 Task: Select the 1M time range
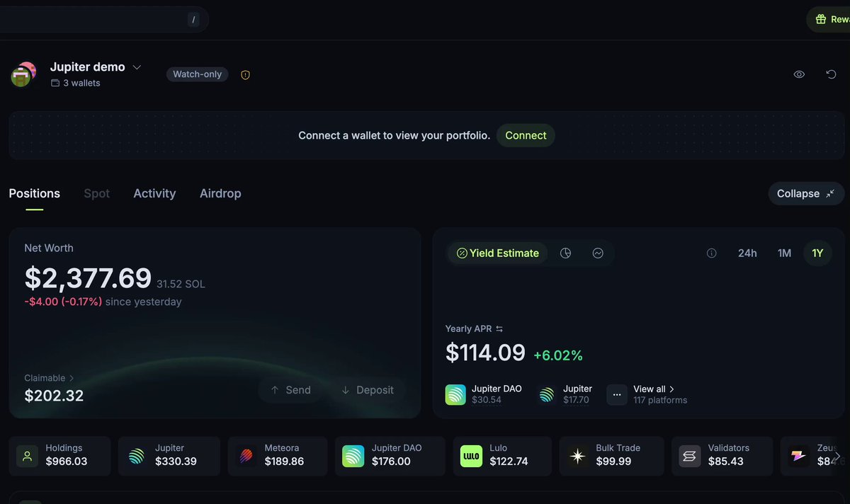point(784,253)
